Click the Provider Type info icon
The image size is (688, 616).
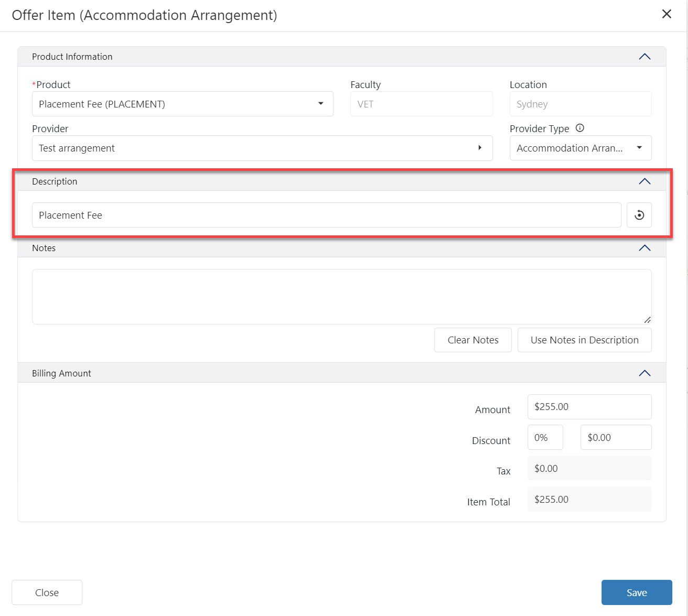[579, 128]
